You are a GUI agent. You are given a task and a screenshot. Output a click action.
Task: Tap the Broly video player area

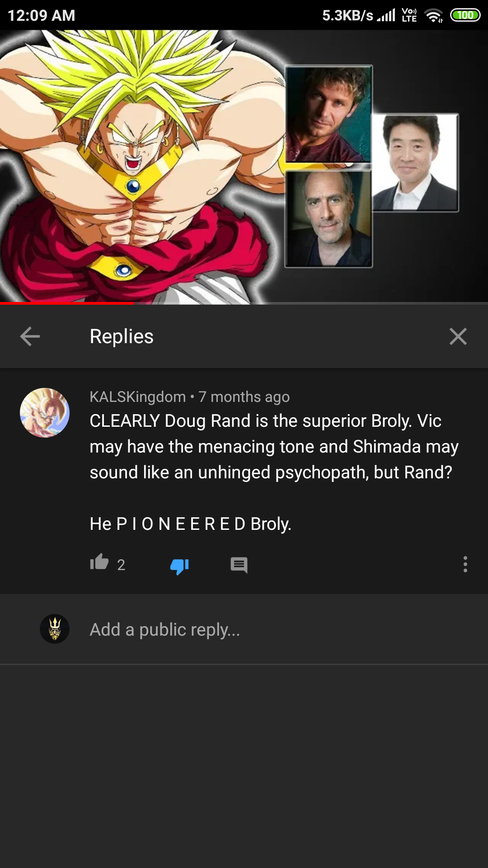(x=244, y=166)
